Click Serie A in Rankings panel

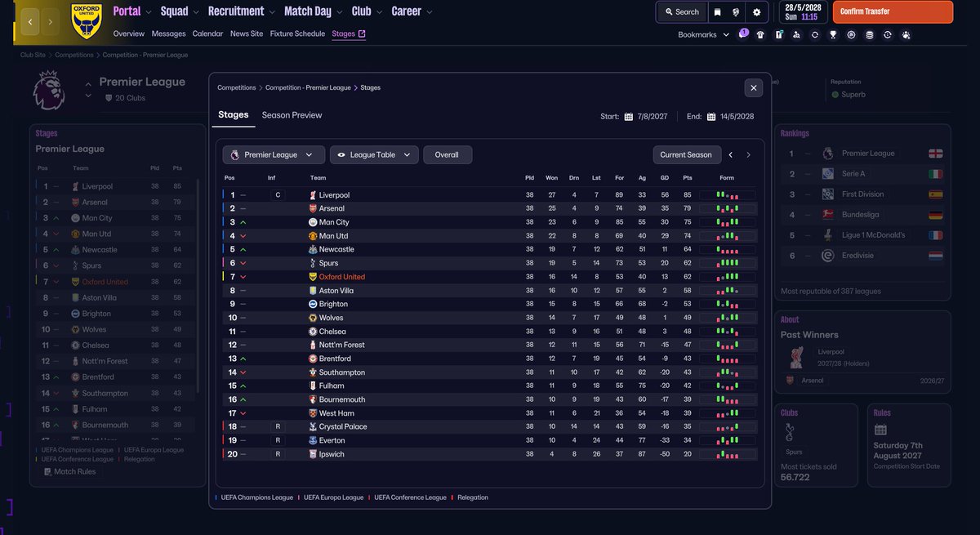point(853,174)
